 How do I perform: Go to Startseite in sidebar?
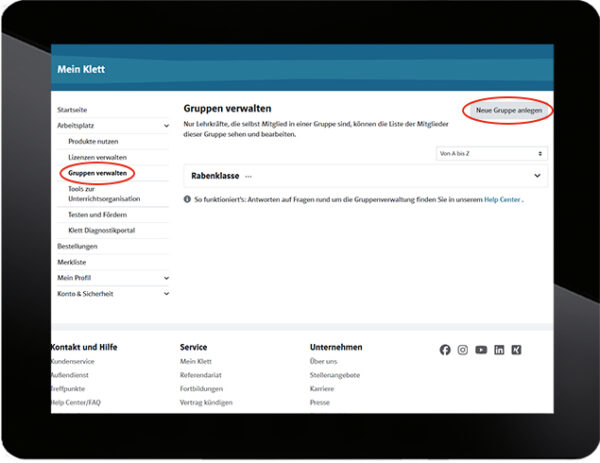coord(72,110)
